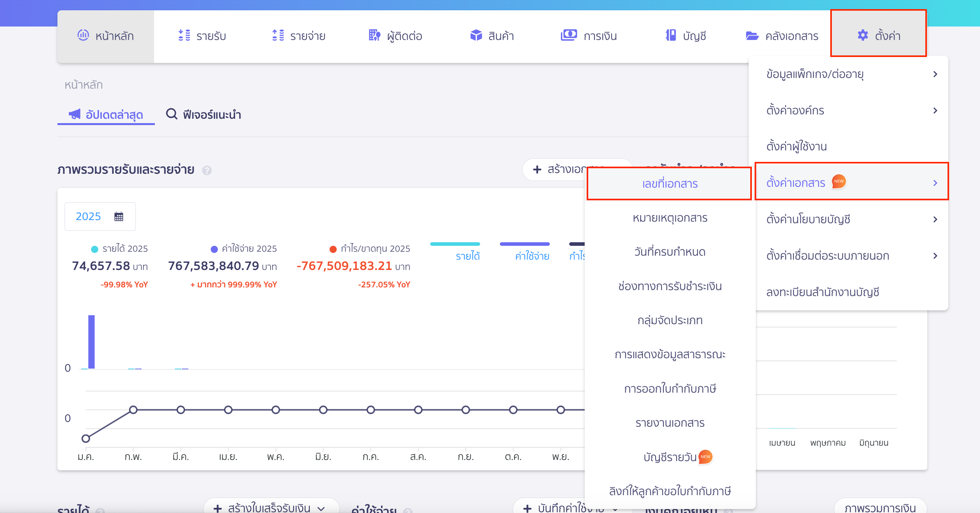Open the สร้างใบเสร็จรับเงิน dropdown chevron
Image resolution: width=980 pixels, height=513 pixels.
(x=321, y=509)
